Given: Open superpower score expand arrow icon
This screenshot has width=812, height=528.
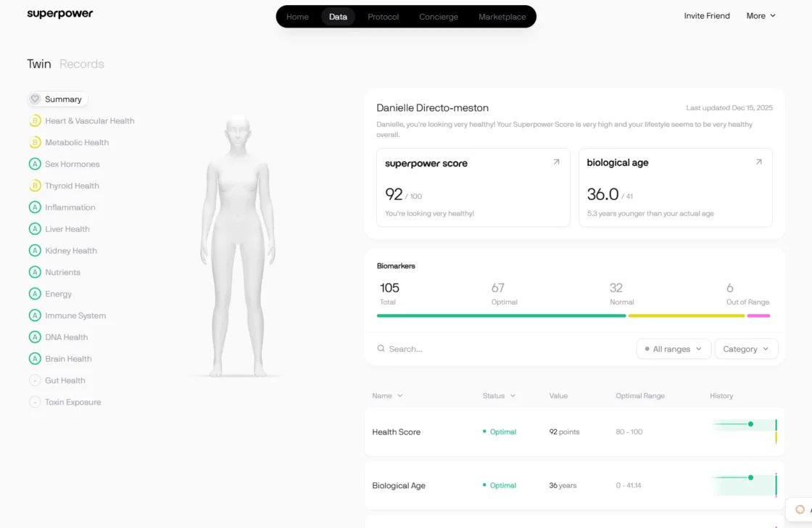Looking at the screenshot, I should point(556,162).
